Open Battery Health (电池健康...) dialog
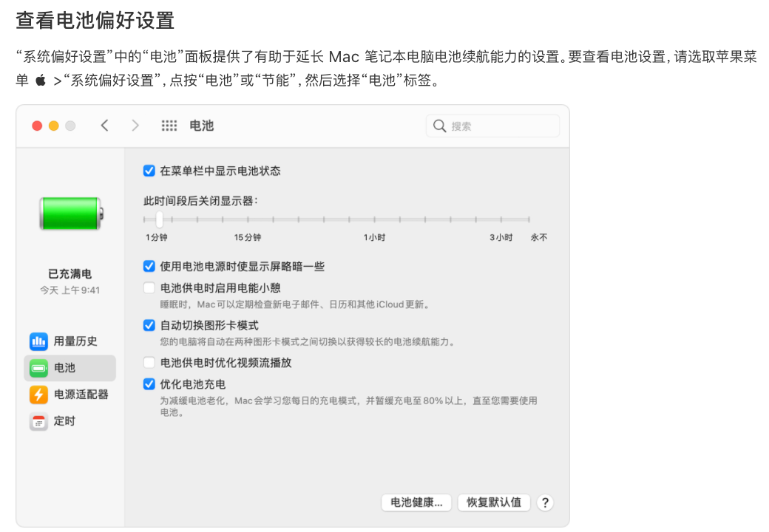This screenshot has height=532, width=769. pyautogui.click(x=416, y=502)
